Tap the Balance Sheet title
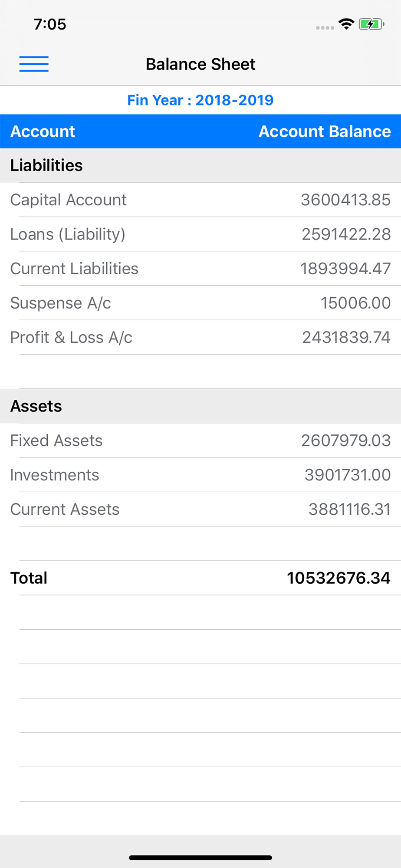401x868 pixels. 200,64
